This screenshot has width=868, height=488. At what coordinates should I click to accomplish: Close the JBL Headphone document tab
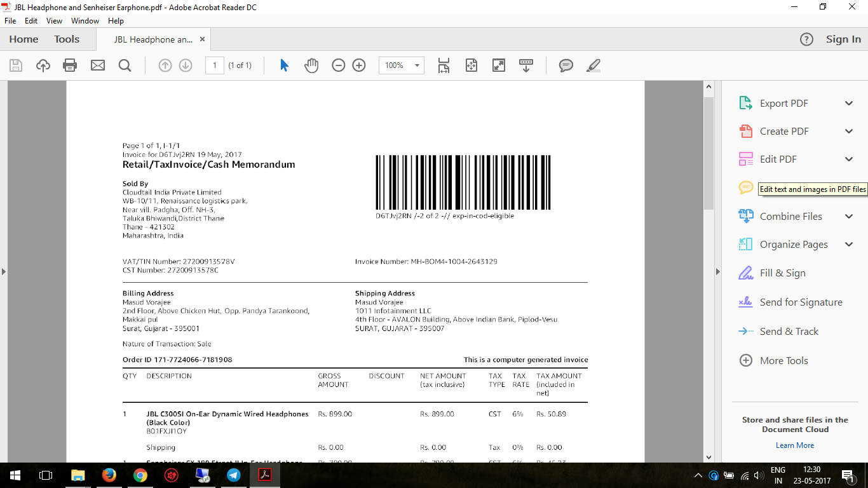click(203, 39)
